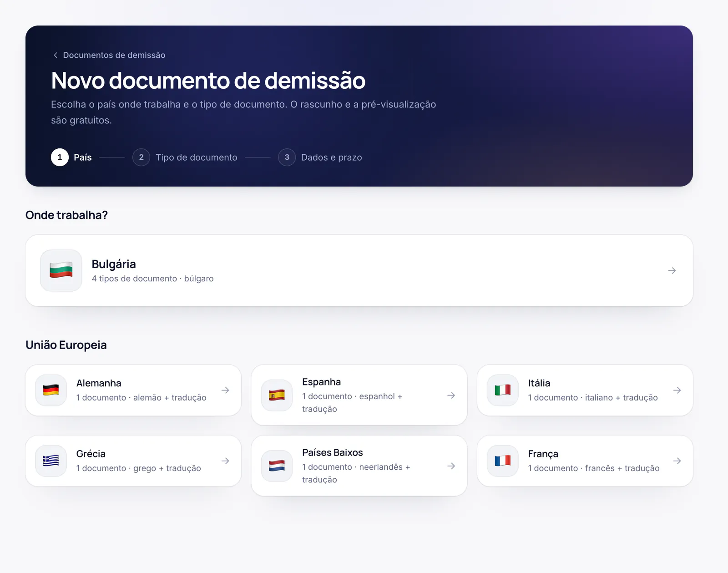Click the União Europeia section heading
Screen dimensions: 728x573
66,345
